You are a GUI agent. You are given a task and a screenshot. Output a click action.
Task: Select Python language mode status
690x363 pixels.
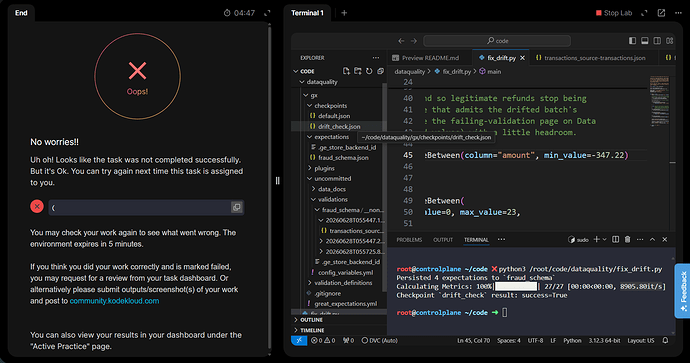(572, 341)
